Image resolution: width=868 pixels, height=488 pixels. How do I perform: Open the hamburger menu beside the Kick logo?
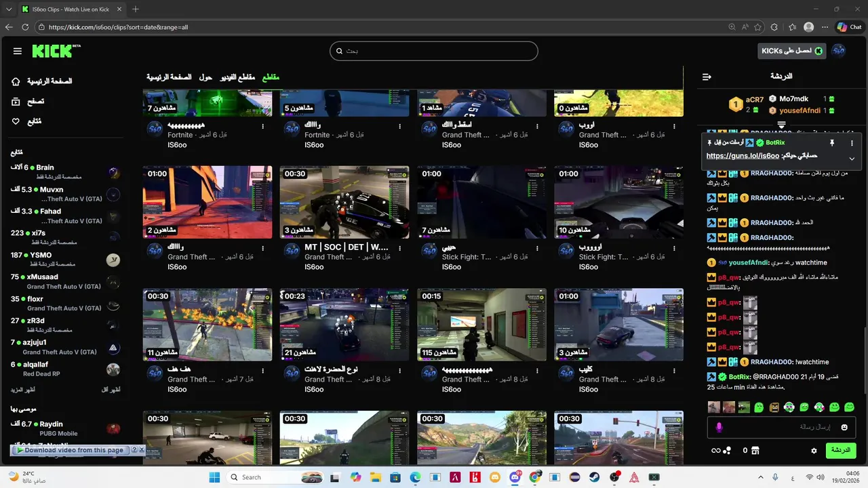coord(18,51)
